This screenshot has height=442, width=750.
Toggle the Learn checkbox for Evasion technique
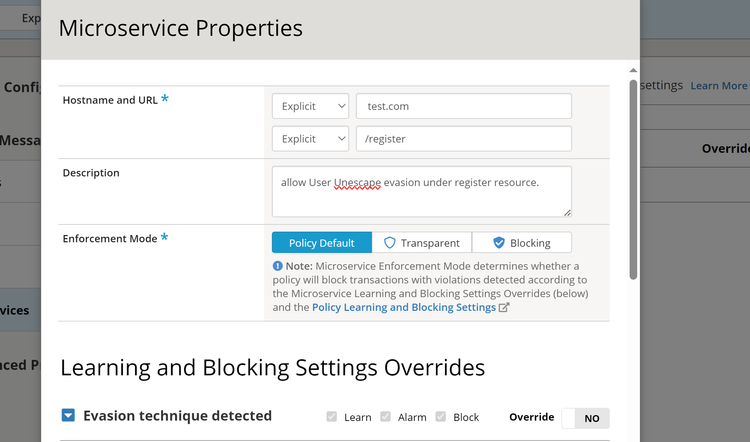tap(332, 418)
